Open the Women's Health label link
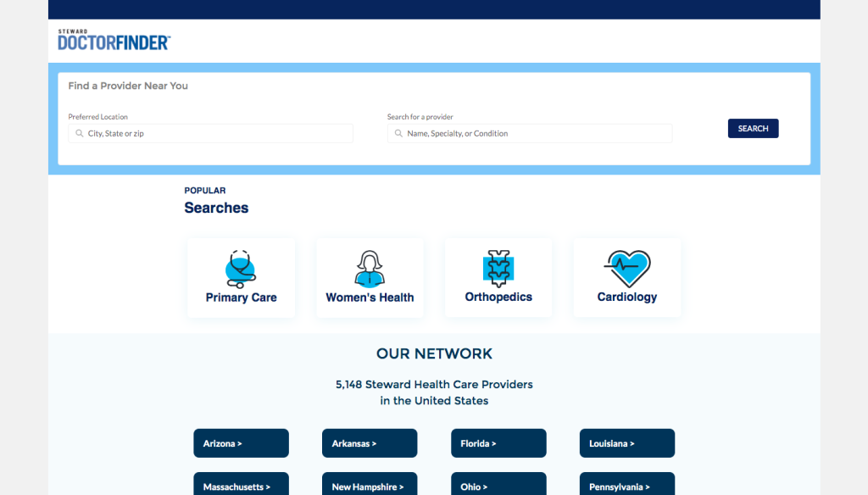Screen dimensions: 868x495 [x=370, y=298]
